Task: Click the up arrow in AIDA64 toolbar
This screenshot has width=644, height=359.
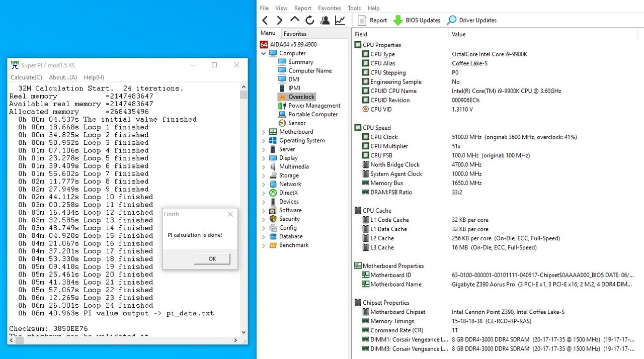Action: click(x=295, y=20)
